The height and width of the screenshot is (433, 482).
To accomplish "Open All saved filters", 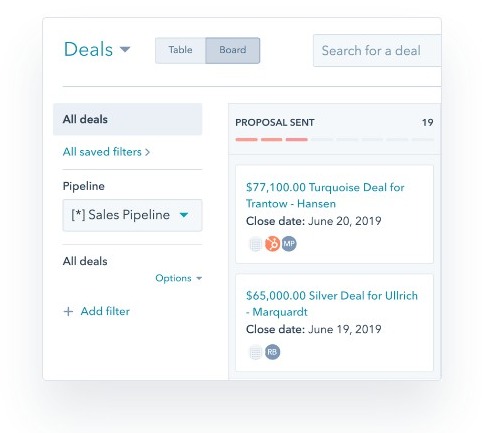I will pyautogui.click(x=106, y=152).
